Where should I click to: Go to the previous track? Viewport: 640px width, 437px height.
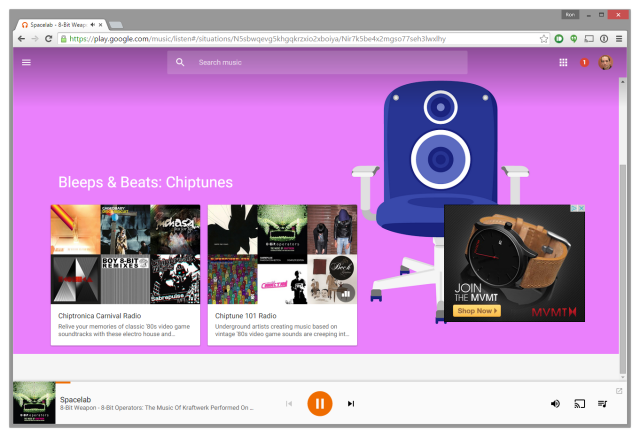pyautogui.click(x=289, y=404)
